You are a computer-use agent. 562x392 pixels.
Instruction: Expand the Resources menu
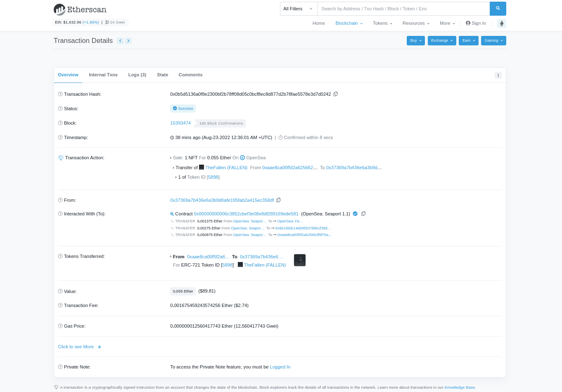pyautogui.click(x=416, y=23)
